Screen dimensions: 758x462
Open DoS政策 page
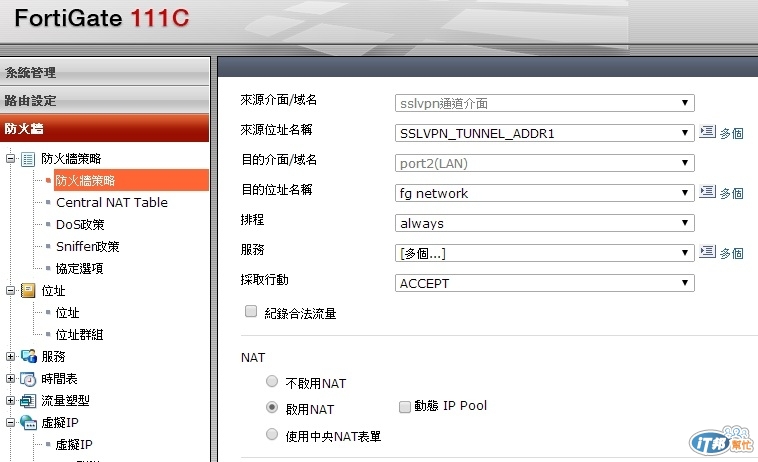click(x=80, y=225)
